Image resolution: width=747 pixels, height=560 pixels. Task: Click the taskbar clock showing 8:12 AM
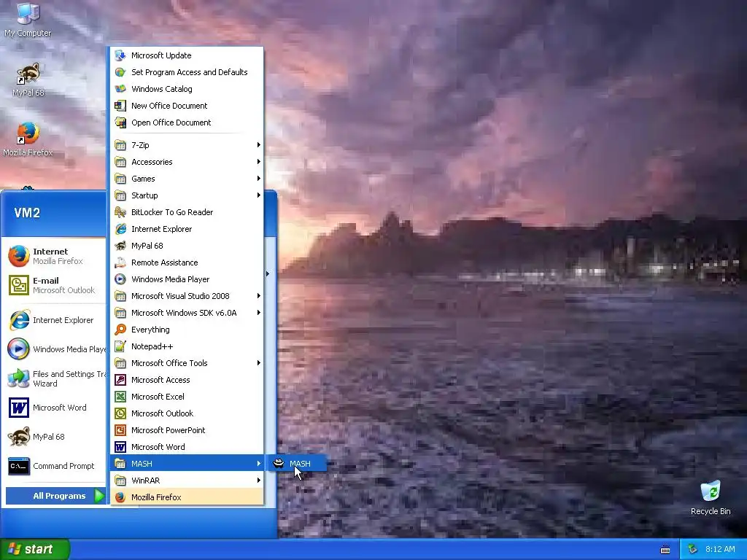click(720, 550)
